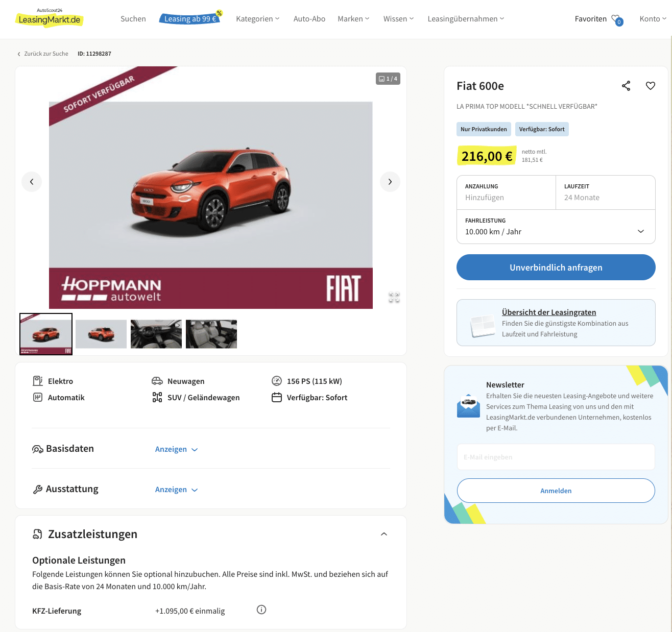Open the Favoriten heart icon in header

tap(617, 19)
